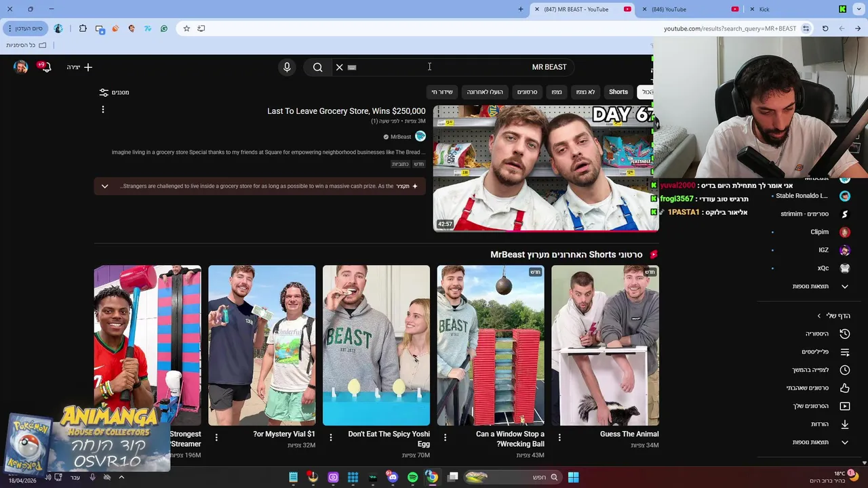Open the options menu for Mystery Vial short
868x488 pixels.
[x=216, y=438]
